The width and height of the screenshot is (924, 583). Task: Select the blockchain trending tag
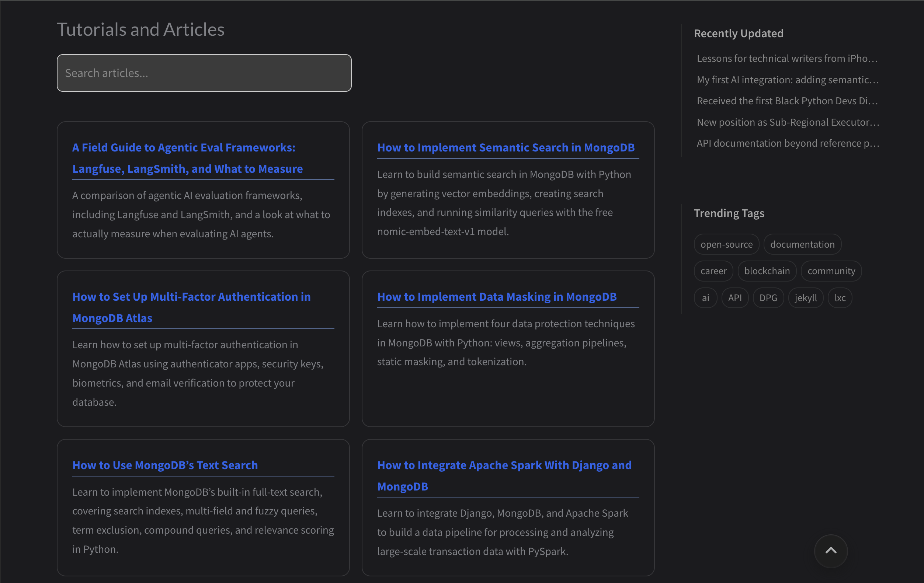click(x=767, y=271)
